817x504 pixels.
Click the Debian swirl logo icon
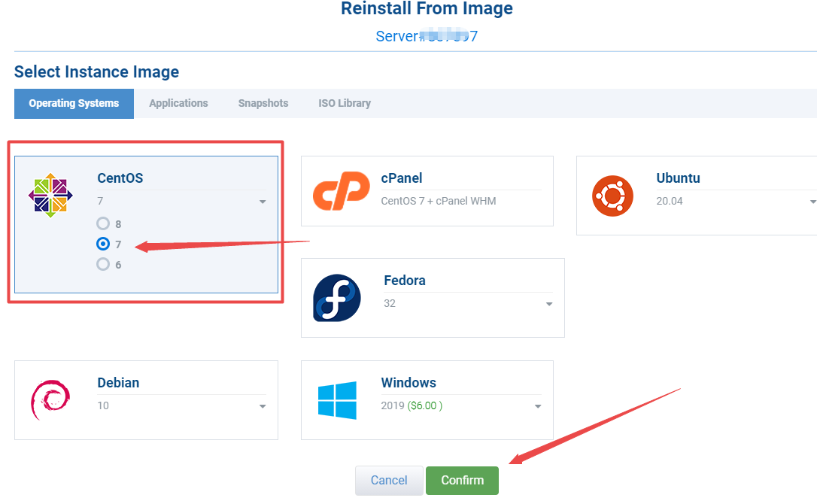[x=50, y=399]
